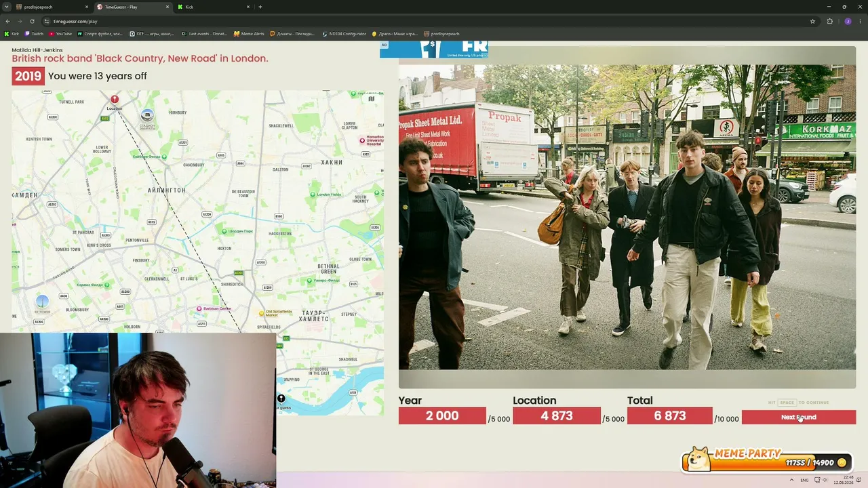Click the 2019 year badge

pos(28,76)
